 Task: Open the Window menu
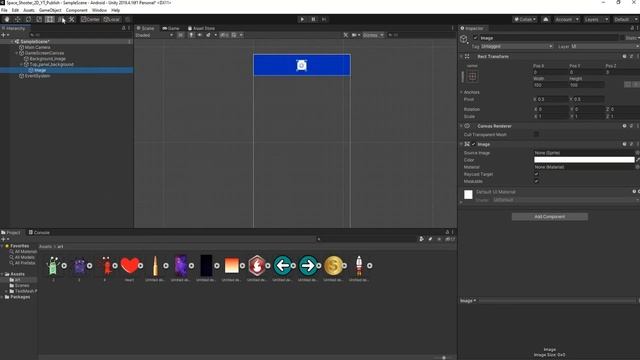pyautogui.click(x=99, y=10)
